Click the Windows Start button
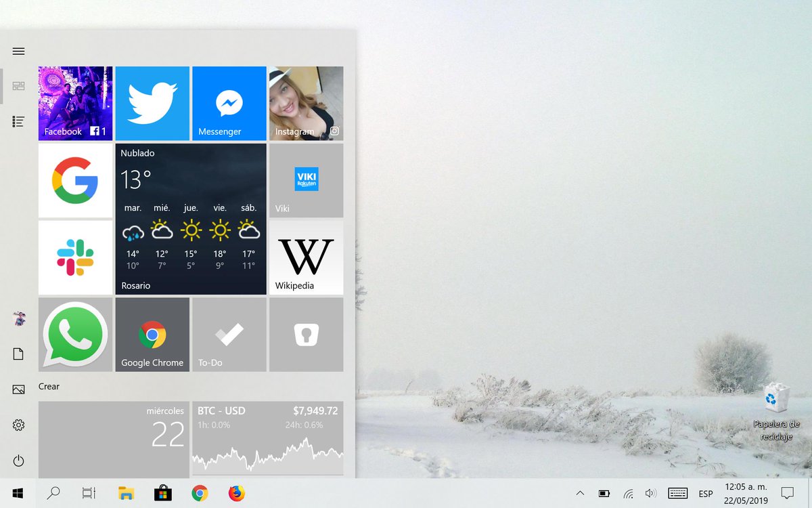This screenshot has height=508, width=812. (x=18, y=493)
